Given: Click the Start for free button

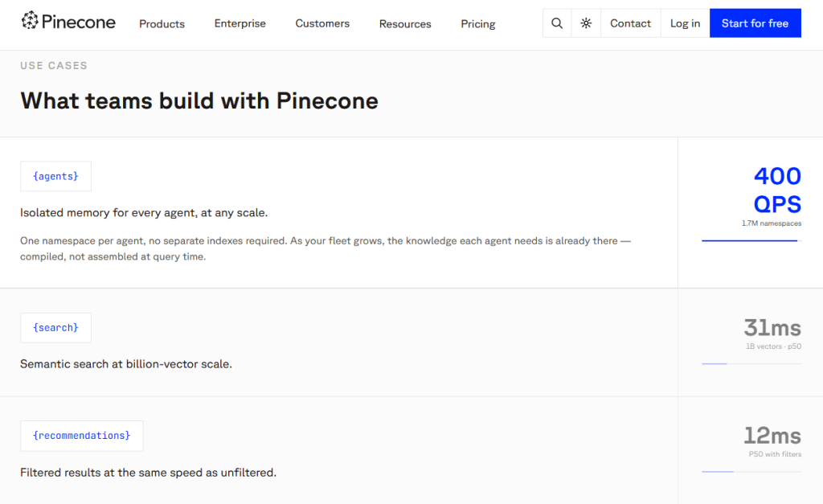Looking at the screenshot, I should (x=755, y=23).
